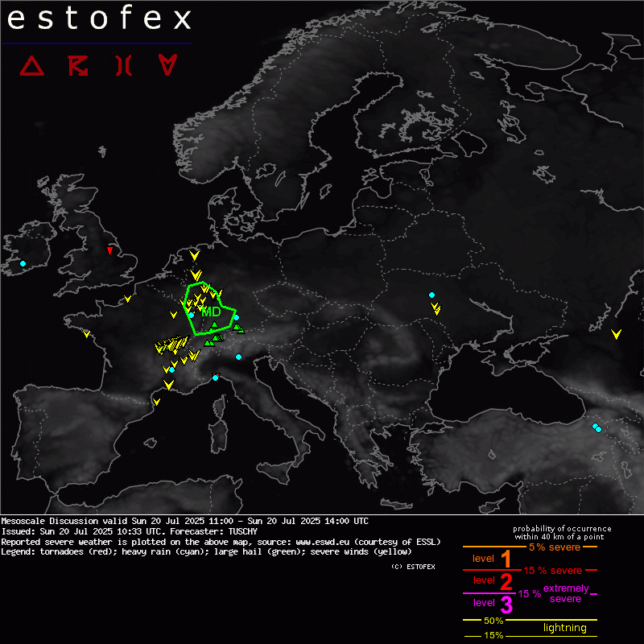Select the cyan dot on Ligurian coast
This screenshot has width=644, height=644.
click(x=215, y=378)
